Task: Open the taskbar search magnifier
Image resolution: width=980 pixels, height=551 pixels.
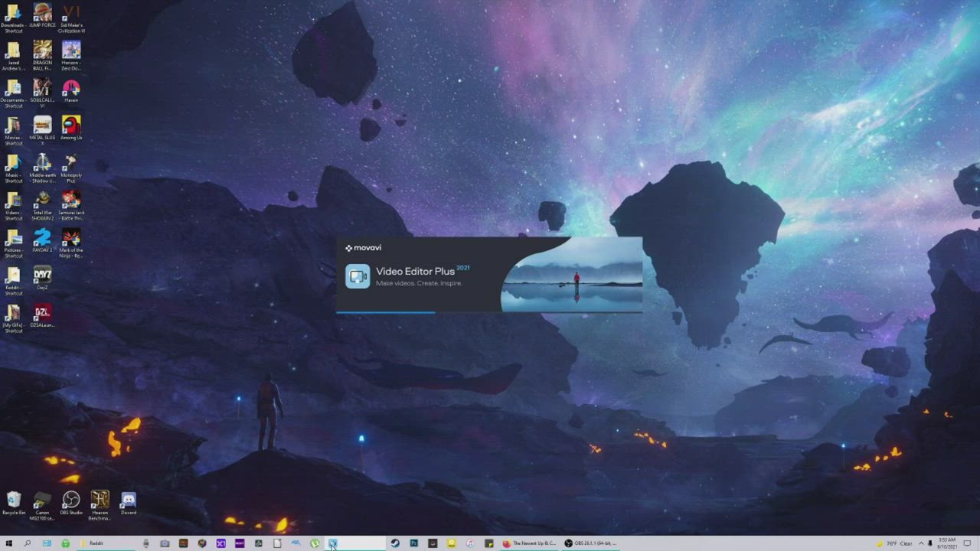Action: pos(28,543)
